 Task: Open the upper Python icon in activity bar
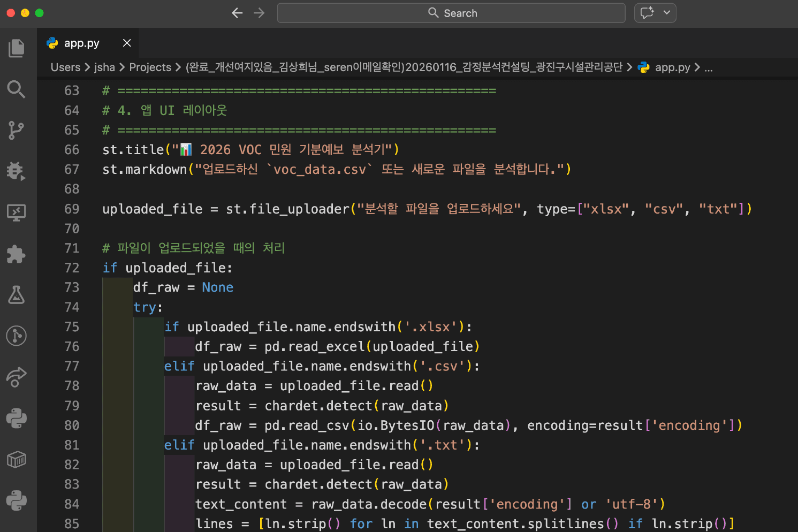pyautogui.click(x=17, y=419)
